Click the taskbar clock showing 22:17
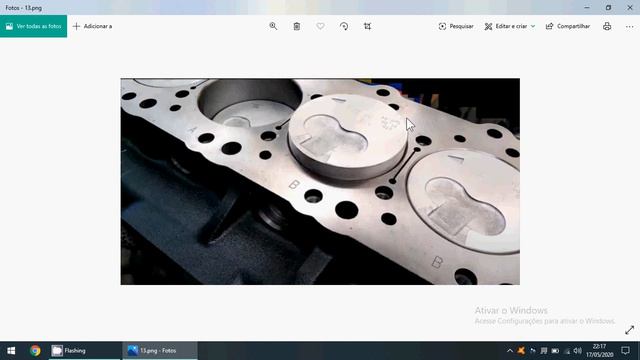640x360 pixels. (x=599, y=351)
